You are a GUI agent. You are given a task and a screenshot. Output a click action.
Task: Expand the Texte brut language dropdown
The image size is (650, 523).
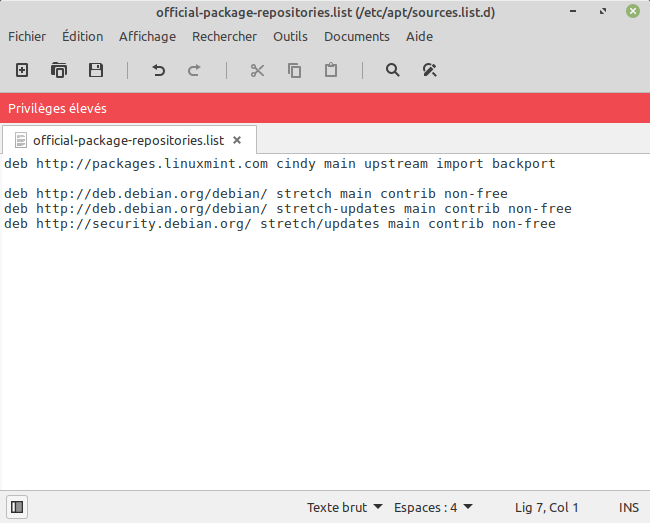tap(345, 507)
